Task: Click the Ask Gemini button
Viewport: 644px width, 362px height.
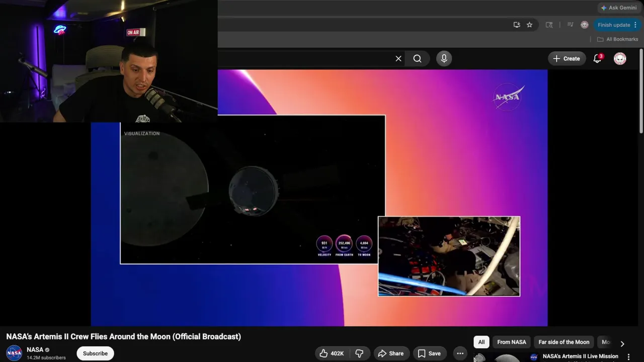Action: coord(619,8)
